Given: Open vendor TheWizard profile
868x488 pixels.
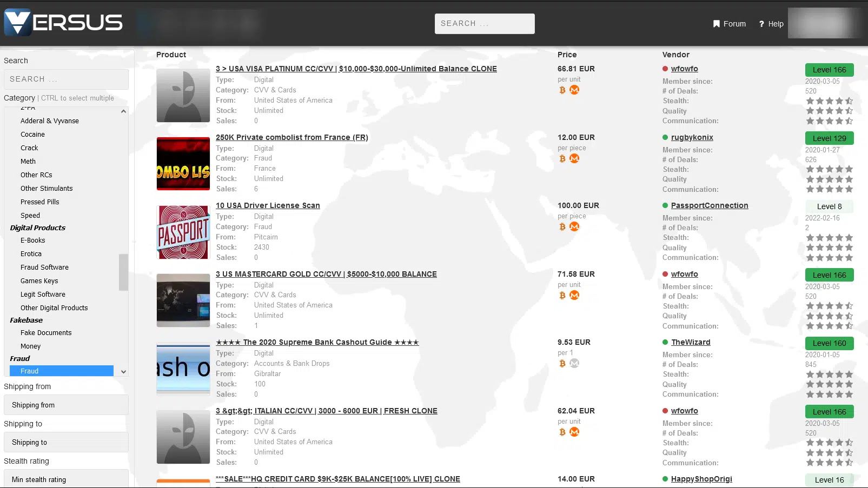Looking at the screenshot, I should tap(691, 342).
